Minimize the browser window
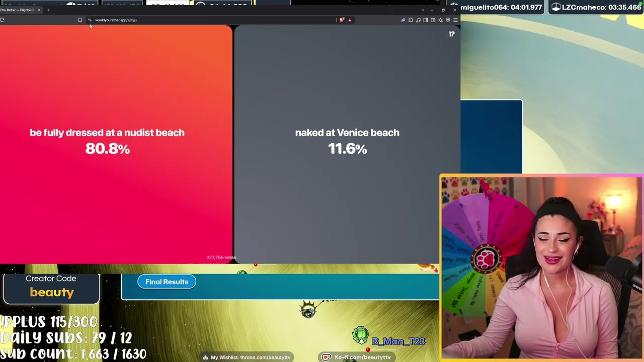644x362 pixels. coord(432,10)
